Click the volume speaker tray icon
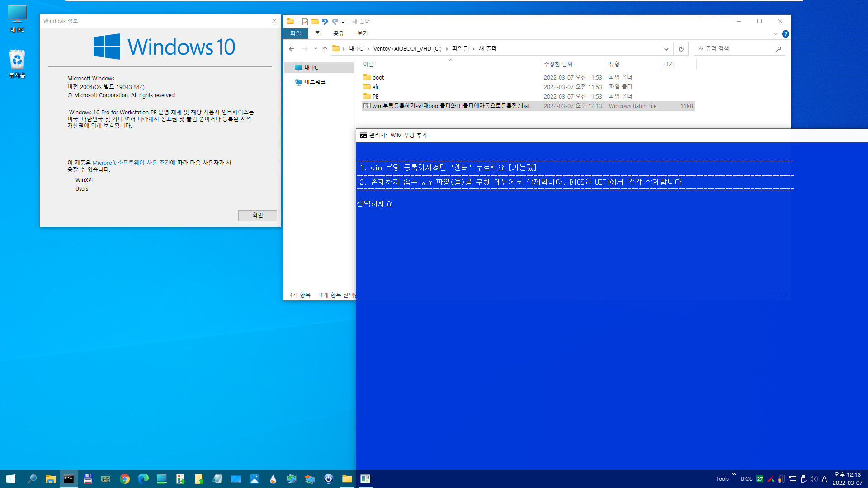This screenshot has width=868, height=488. [x=814, y=479]
